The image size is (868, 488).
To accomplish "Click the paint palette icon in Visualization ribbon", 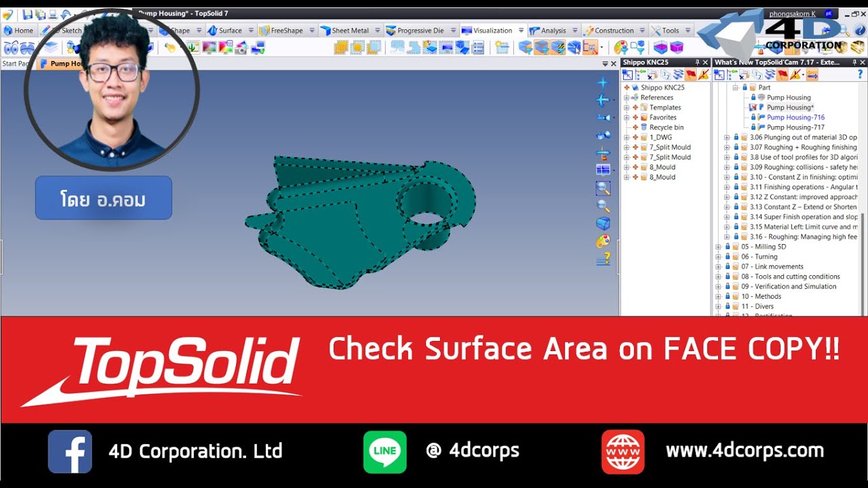I will pyautogui.click(x=620, y=47).
